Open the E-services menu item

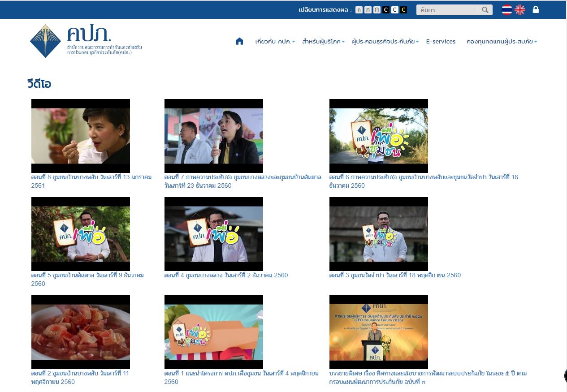[441, 42]
